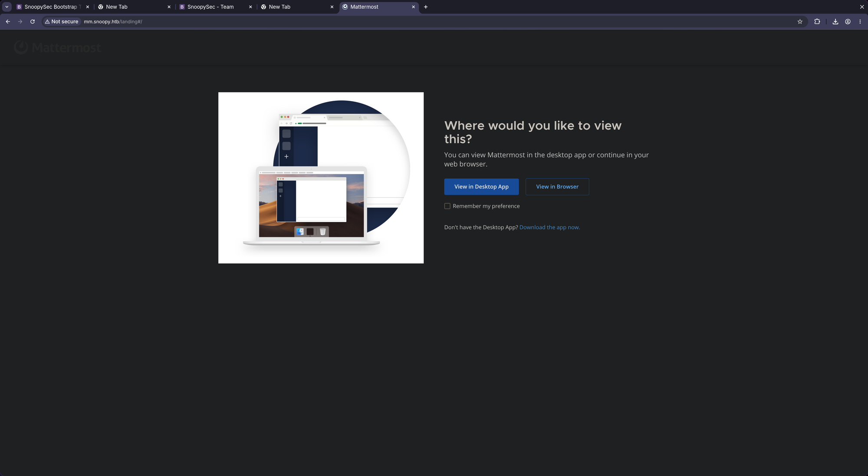868x476 pixels.
Task: Open the Chrome three-dot menu
Action: pyautogui.click(x=860, y=22)
